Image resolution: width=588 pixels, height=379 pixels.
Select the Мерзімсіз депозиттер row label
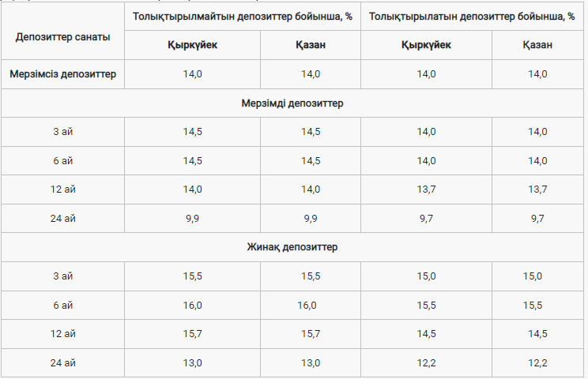[x=62, y=74]
